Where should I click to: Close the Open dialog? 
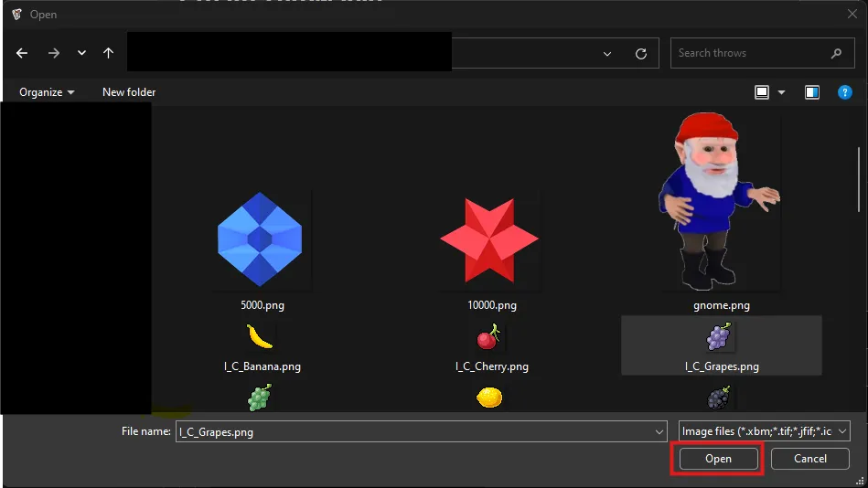852,14
